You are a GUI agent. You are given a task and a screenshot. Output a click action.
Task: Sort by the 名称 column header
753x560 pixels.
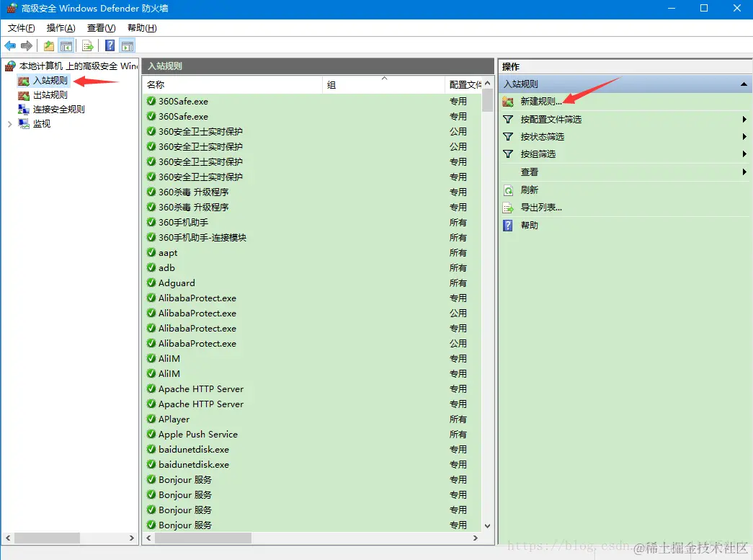[x=233, y=84]
